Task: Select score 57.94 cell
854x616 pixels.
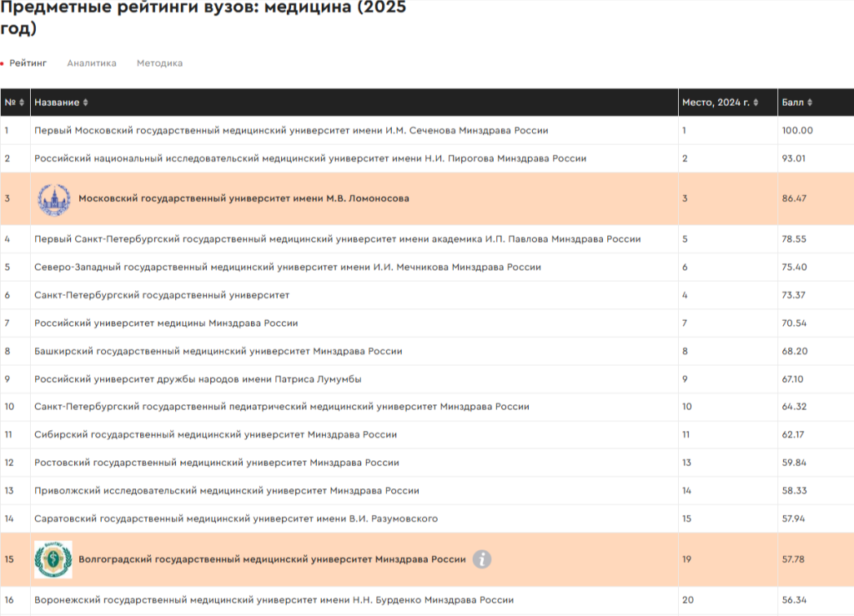Action: [794, 518]
